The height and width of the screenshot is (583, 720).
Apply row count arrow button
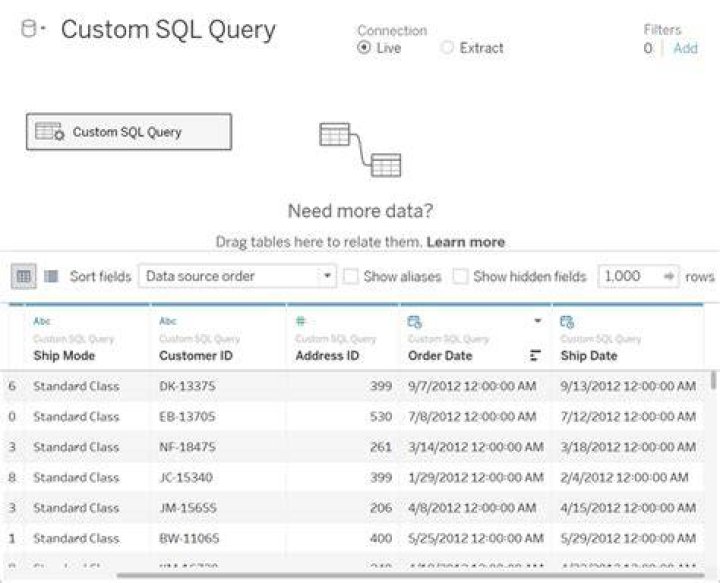(x=669, y=276)
